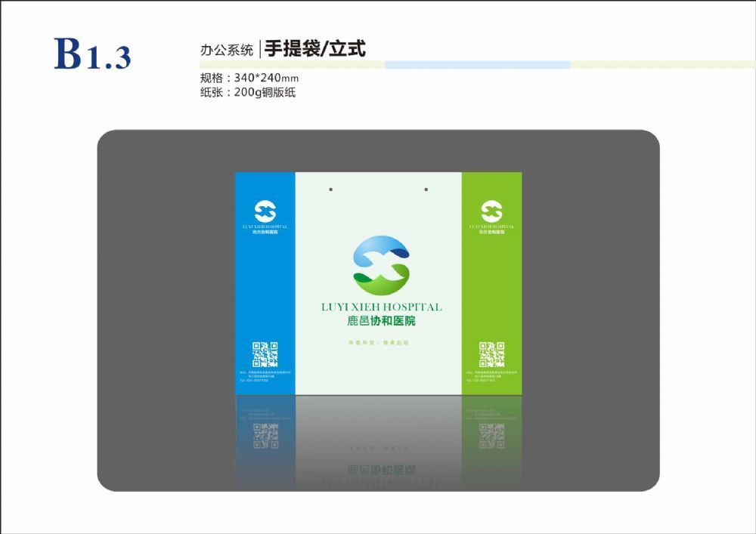Click the address text under blue panel QR code

(x=265, y=375)
